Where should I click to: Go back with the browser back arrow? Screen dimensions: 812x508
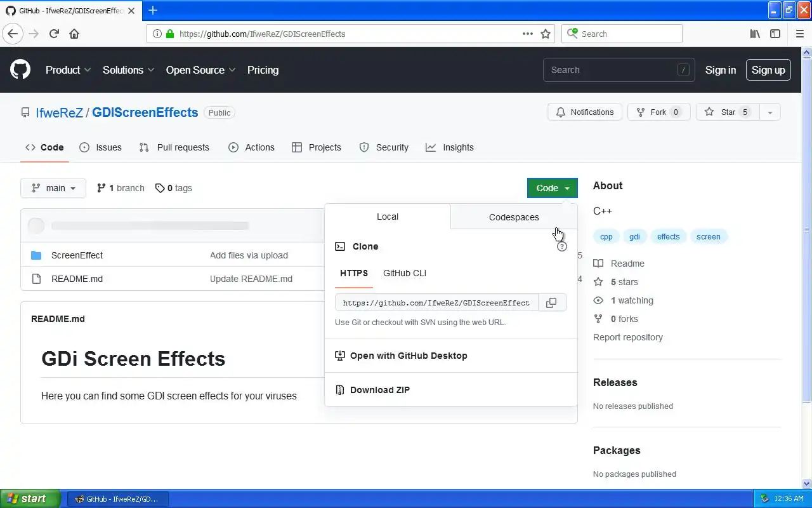click(x=13, y=34)
